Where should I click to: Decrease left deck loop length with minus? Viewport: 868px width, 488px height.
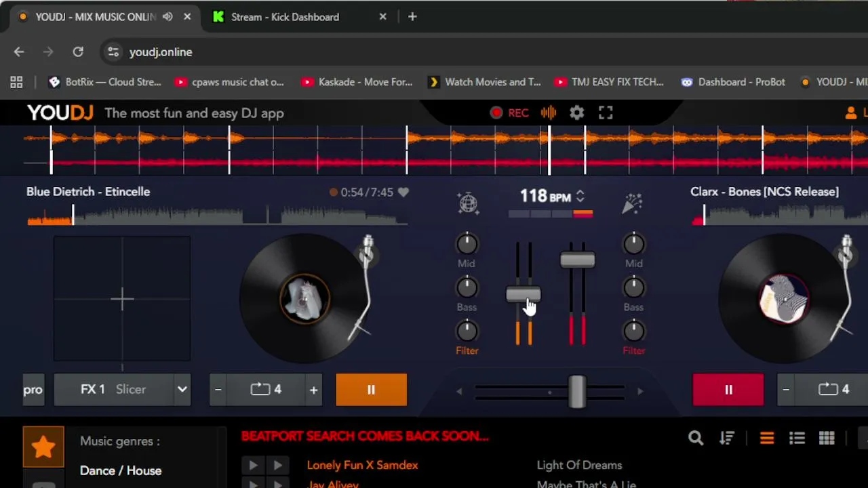[218, 390]
